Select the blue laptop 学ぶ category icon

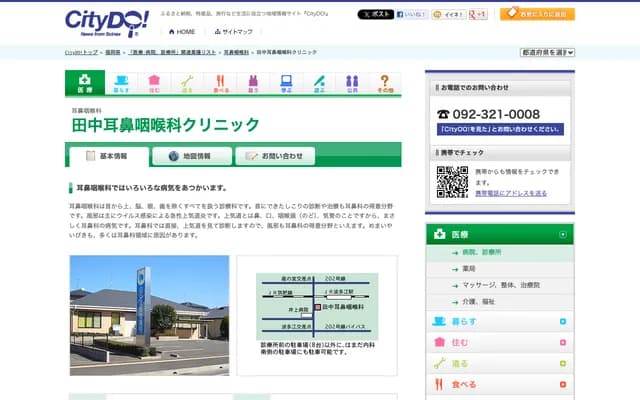(287, 84)
